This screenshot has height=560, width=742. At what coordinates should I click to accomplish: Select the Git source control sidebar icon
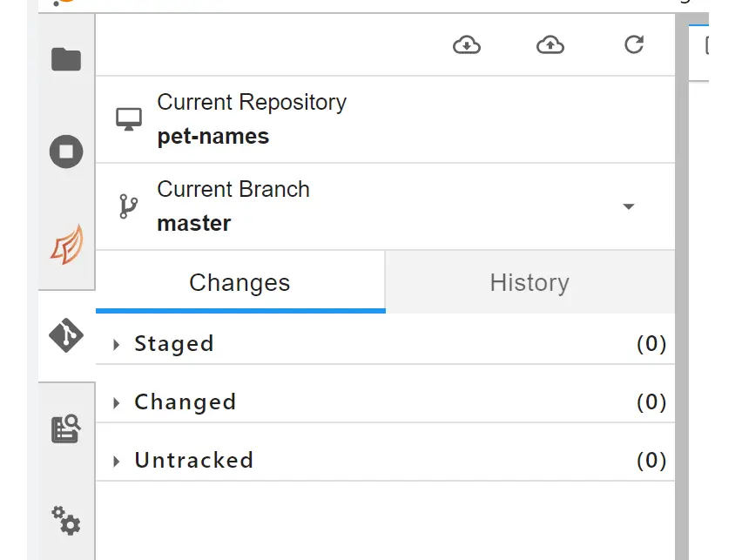(x=64, y=335)
